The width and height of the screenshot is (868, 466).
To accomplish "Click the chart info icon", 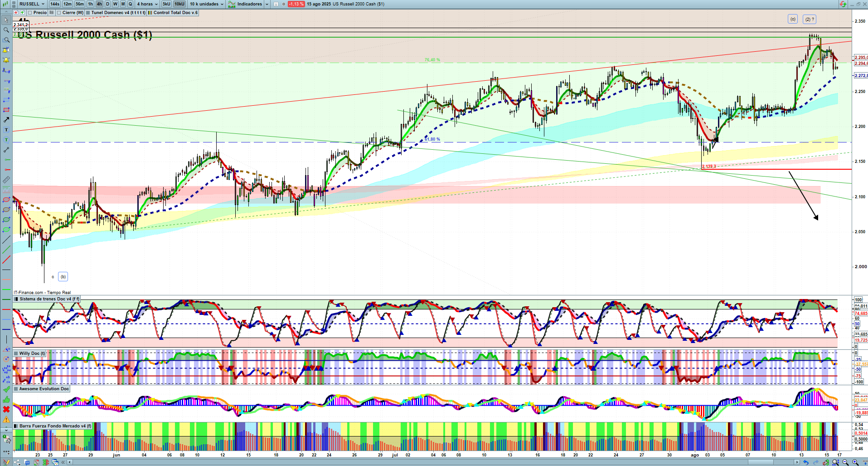I will coord(276,4).
